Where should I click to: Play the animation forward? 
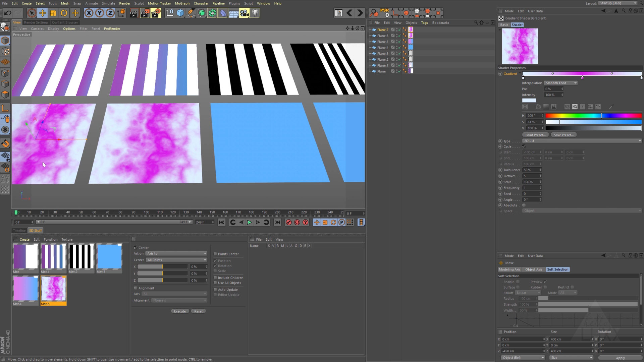(x=249, y=222)
